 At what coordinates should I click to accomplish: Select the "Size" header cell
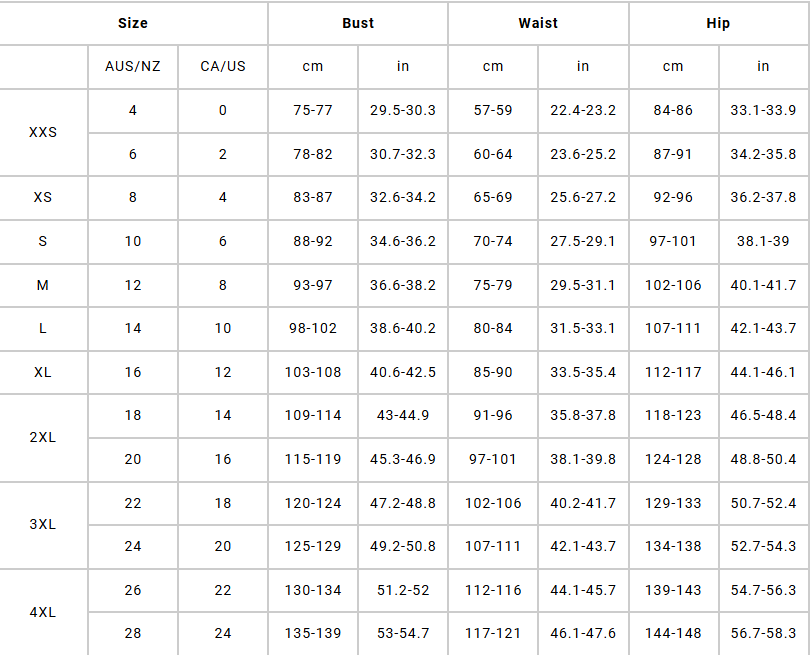[133, 23]
